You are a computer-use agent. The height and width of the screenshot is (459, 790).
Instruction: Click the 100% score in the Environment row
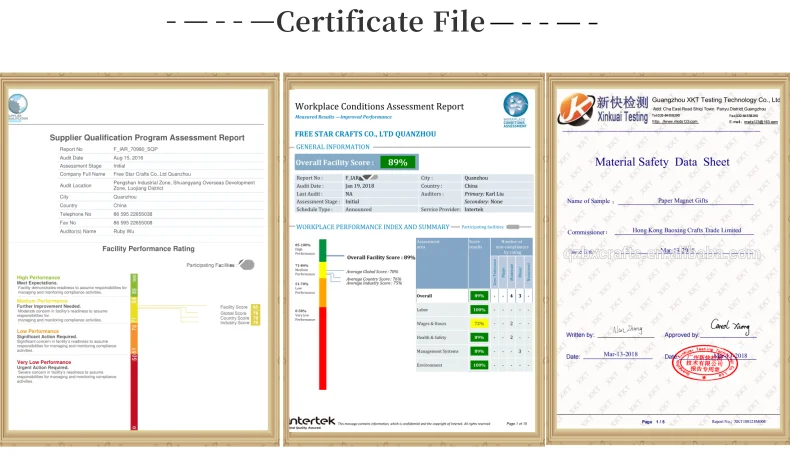coord(479,365)
